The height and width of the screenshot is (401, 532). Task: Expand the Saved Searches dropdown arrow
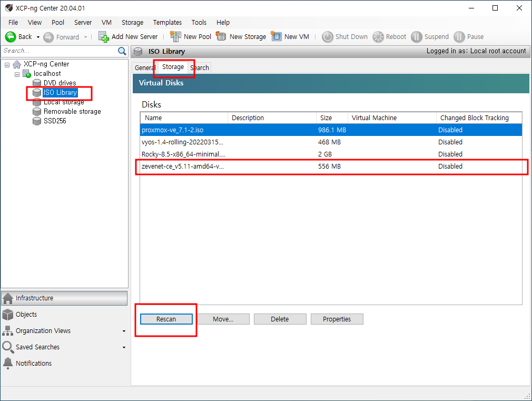coord(124,347)
